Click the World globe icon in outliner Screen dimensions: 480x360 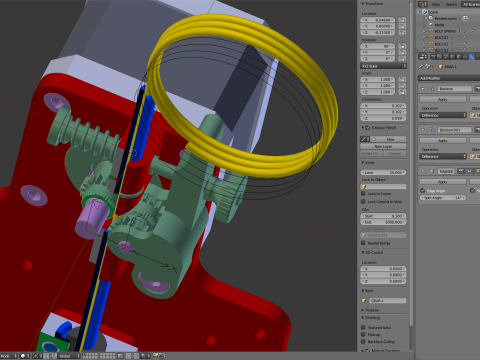431,25
